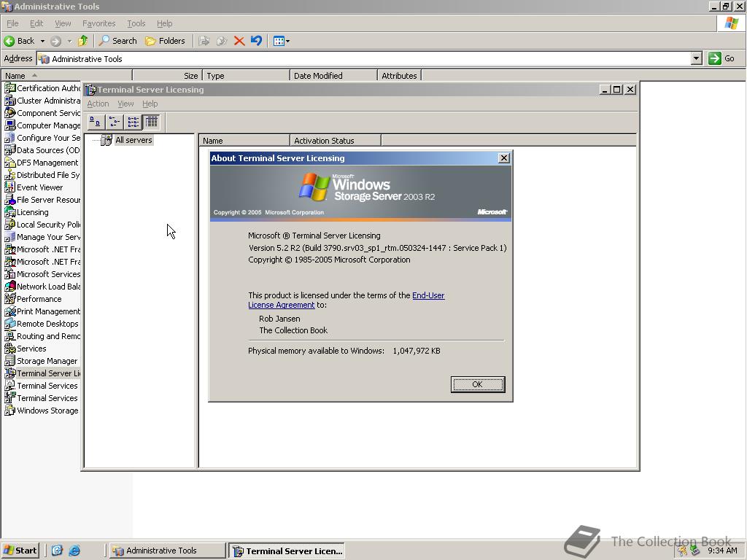The image size is (747, 560).
Task: Switch to Administrative Tools taskbar button
Action: click(x=167, y=551)
